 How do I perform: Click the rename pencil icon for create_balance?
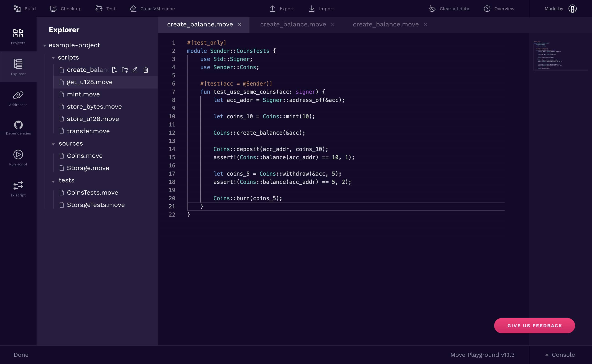(135, 70)
